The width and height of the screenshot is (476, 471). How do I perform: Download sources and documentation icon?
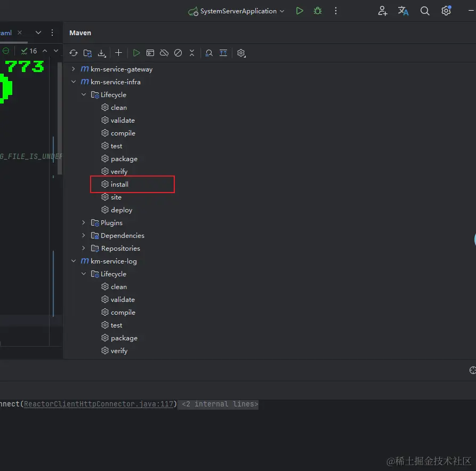pos(102,53)
